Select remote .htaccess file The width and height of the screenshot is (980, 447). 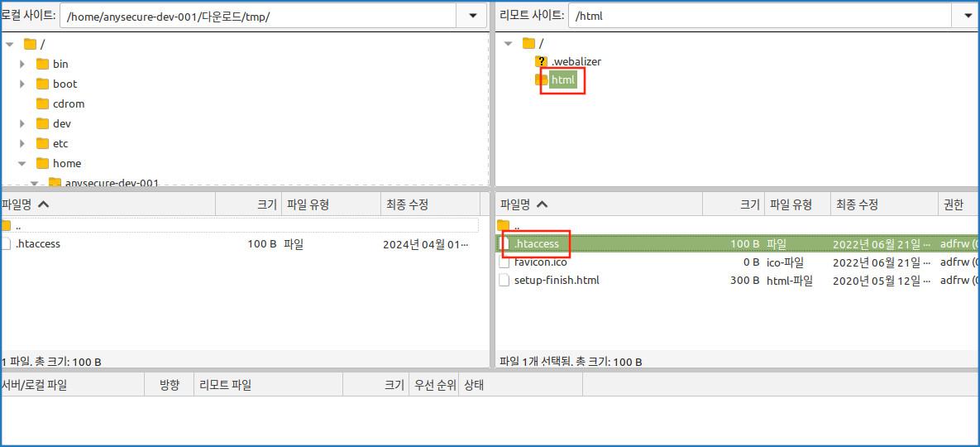pyautogui.click(x=736, y=244)
